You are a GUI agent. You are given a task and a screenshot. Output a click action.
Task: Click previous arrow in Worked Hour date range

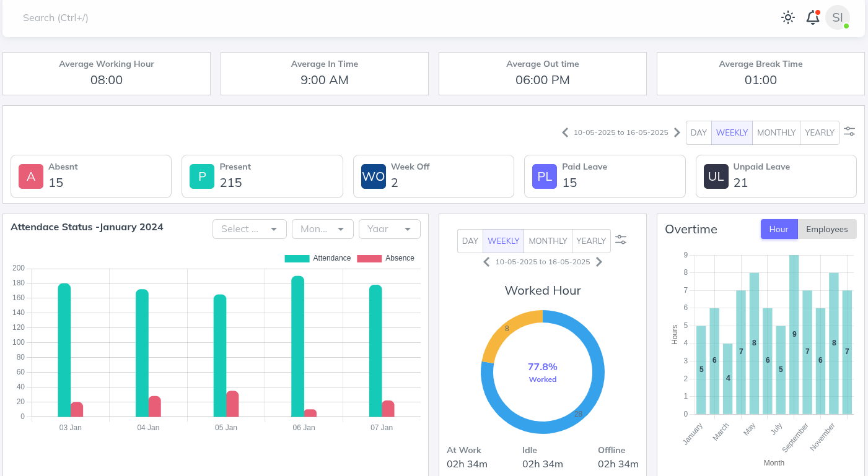tap(486, 262)
